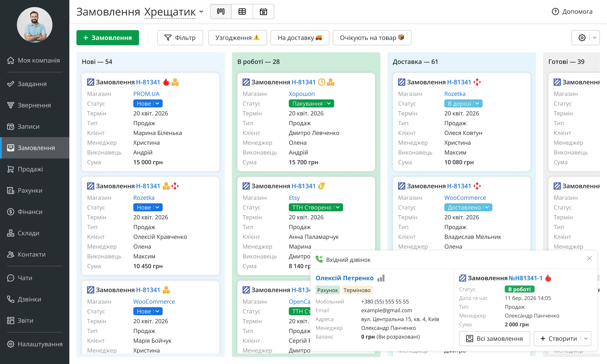The width and height of the screenshot is (607, 364).
Task: Select Замовлення in the sidebar
Action: pyautogui.click(x=35, y=148)
